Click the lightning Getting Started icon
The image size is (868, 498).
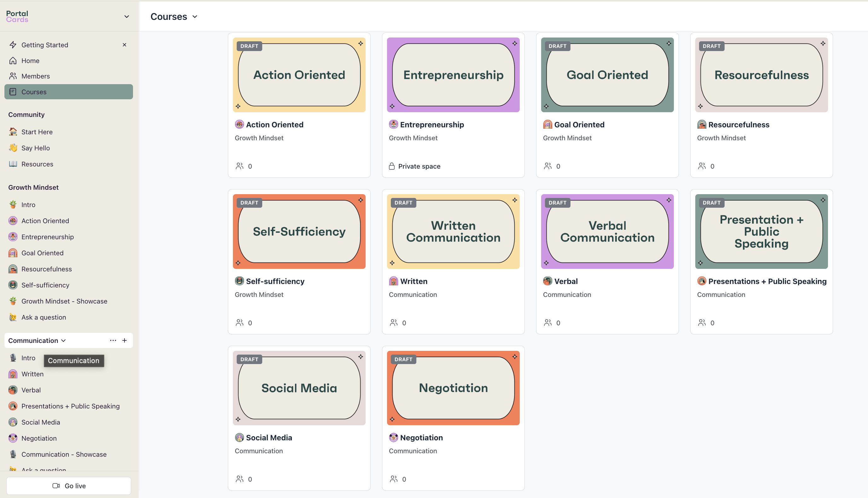tap(13, 45)
